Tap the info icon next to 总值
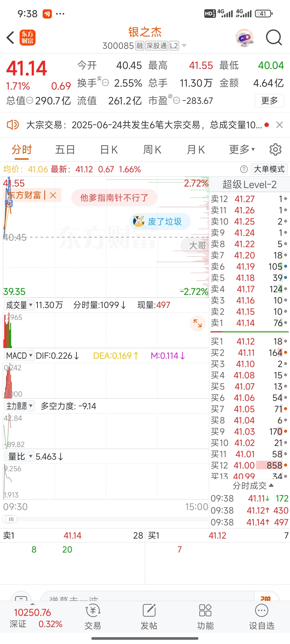The height and width of the screenshot is (644, 290). (x=30, y=101)
